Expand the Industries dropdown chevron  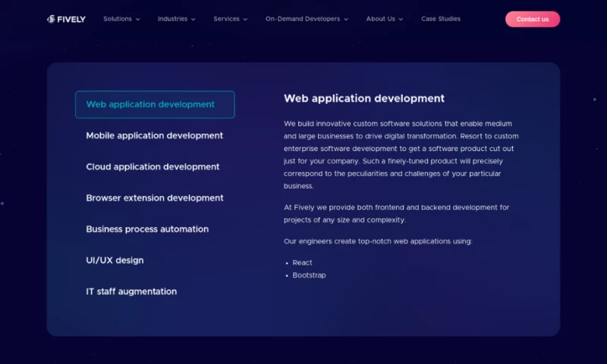click(193, 20)
